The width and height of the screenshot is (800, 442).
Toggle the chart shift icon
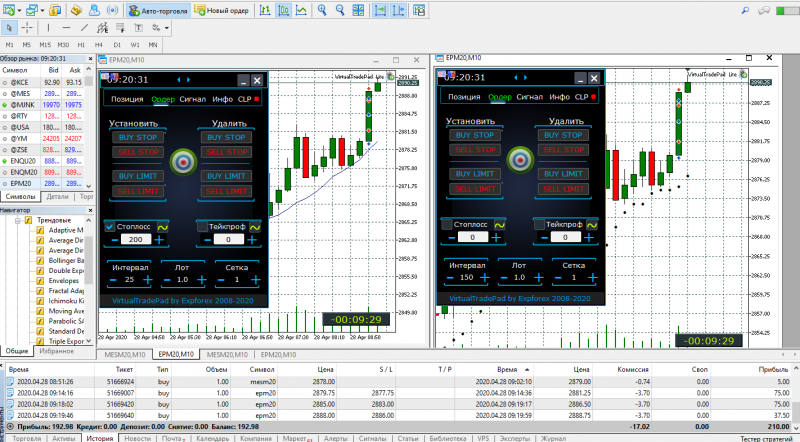[398, 10]
